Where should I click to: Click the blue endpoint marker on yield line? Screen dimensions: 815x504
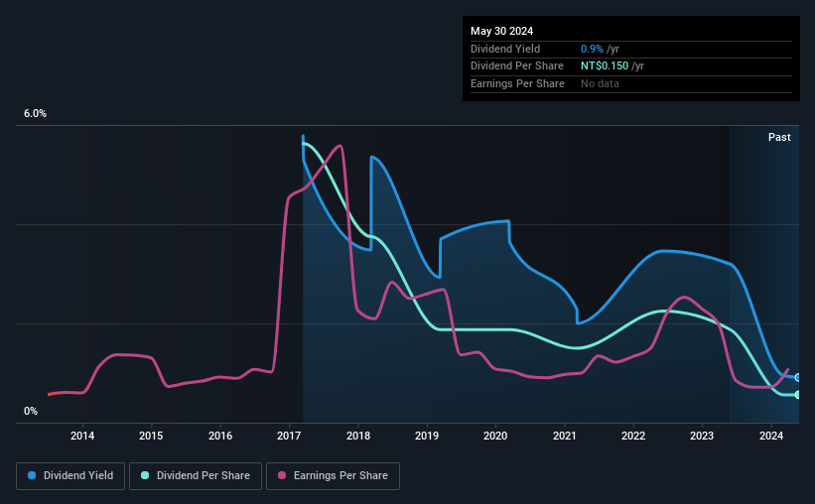tap(798, 378)
